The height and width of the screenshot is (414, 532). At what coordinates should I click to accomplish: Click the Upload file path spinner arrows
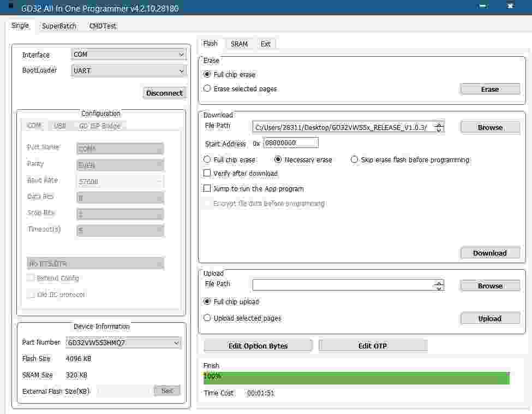(439, 285)
